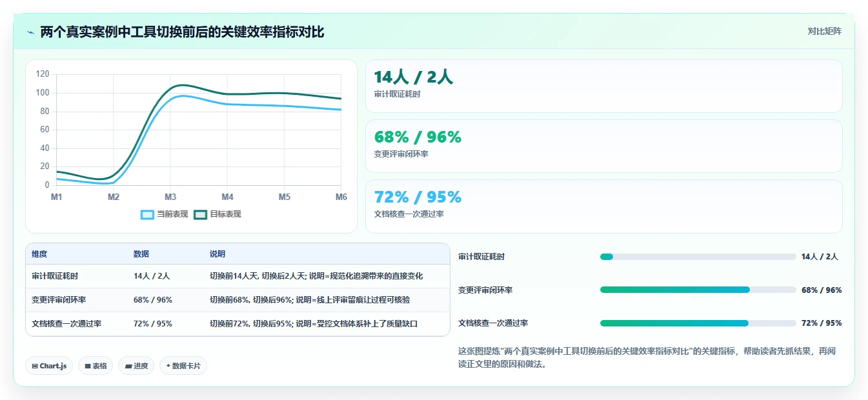
Task: Open the 14人 / 2人 stat card
Action: point(604,86)
